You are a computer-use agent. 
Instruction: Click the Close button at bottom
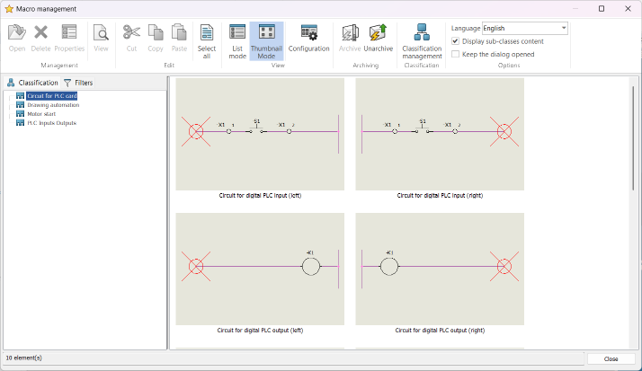tap(611, 359)
